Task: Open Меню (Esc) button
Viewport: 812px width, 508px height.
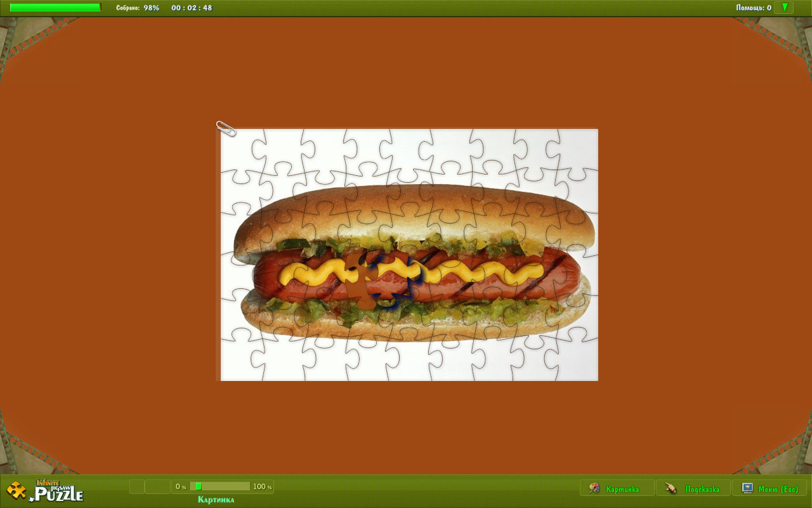Action: 769,488
